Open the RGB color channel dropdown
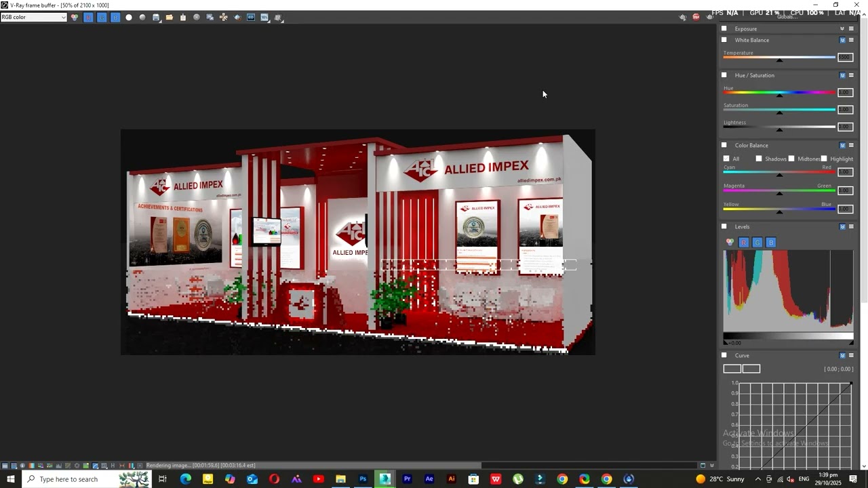Screen dimensions: 868x488 pyautogui.click(x=33, y=17)
